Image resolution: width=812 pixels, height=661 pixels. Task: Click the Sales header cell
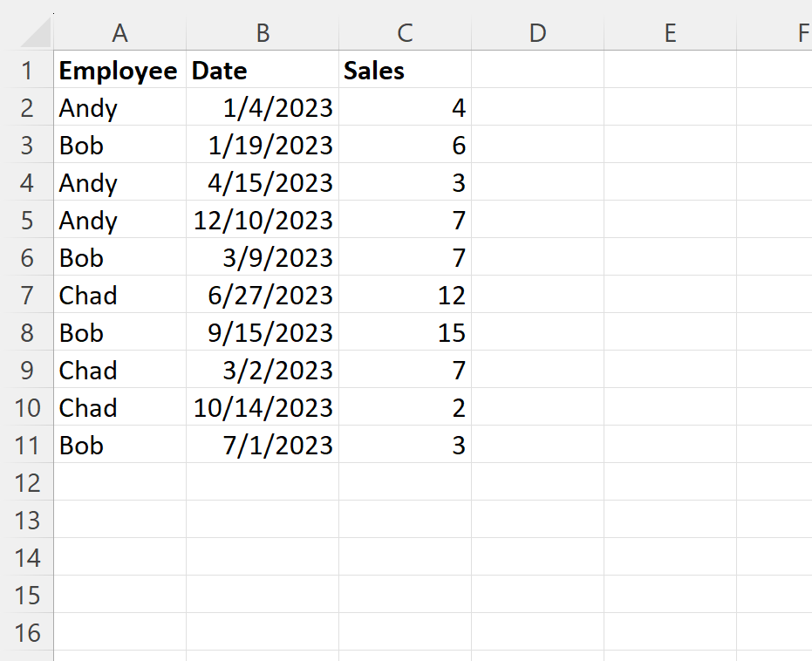[x=405, y=71]
